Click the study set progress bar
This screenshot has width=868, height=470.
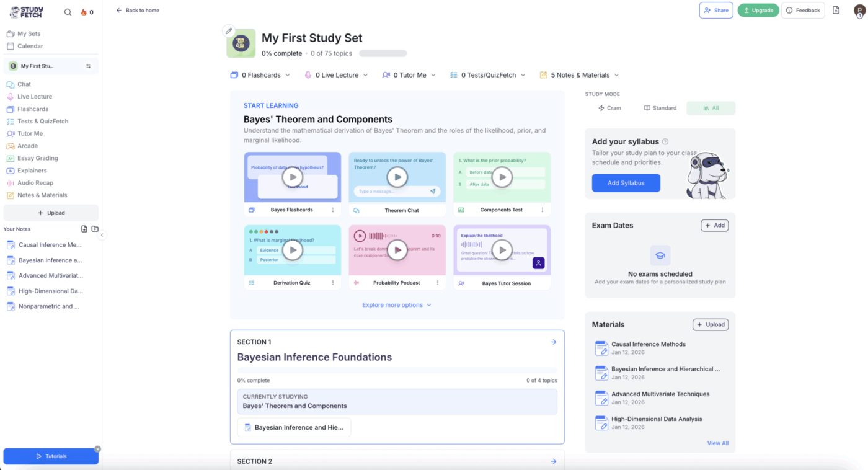[383, 53]
